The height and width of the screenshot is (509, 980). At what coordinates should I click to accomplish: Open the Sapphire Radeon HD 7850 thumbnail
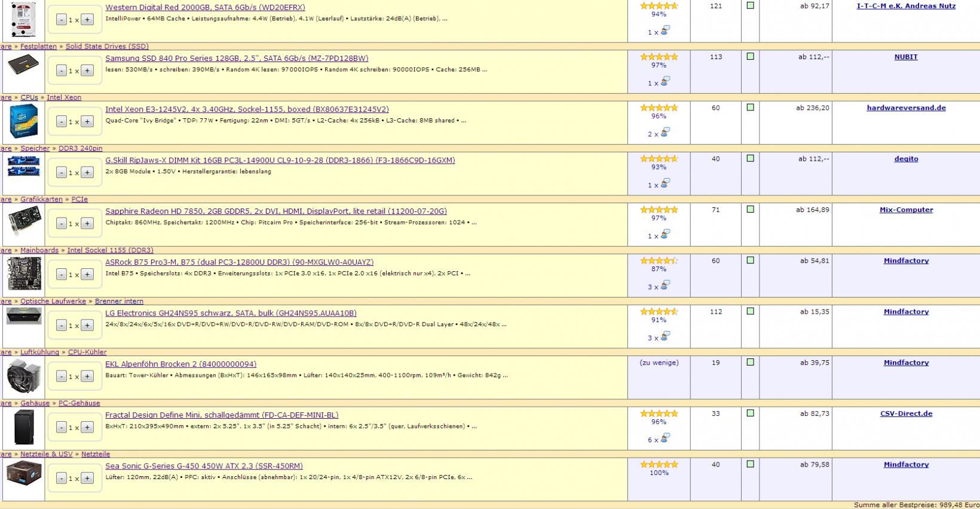tap(25, 220)
